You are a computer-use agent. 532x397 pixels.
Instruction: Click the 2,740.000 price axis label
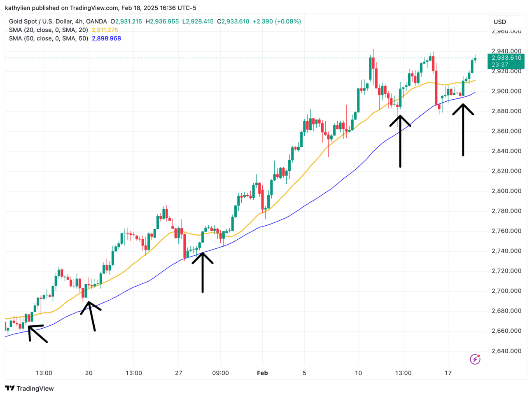pos(506,251)
